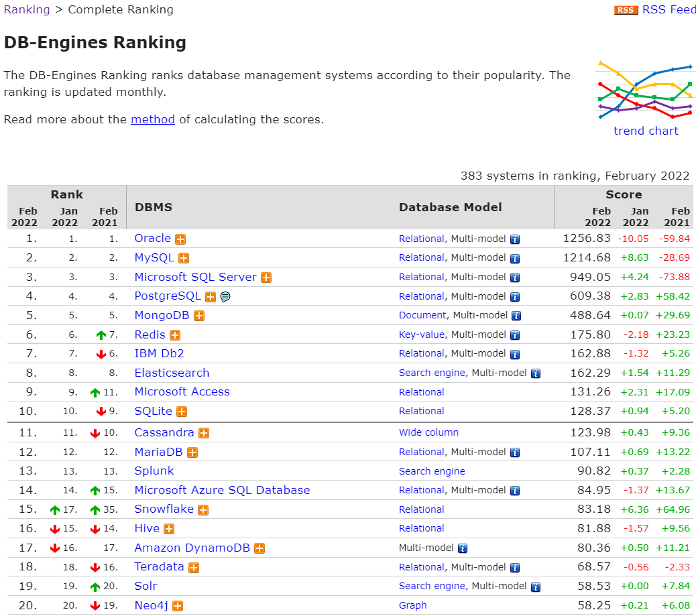696x616 pixels.
Task: Open the method link about score calculation
Action: click(153, 119)
